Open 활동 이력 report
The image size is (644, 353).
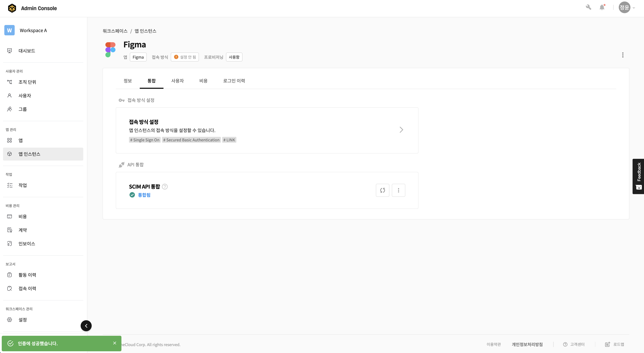click(43, 275)
